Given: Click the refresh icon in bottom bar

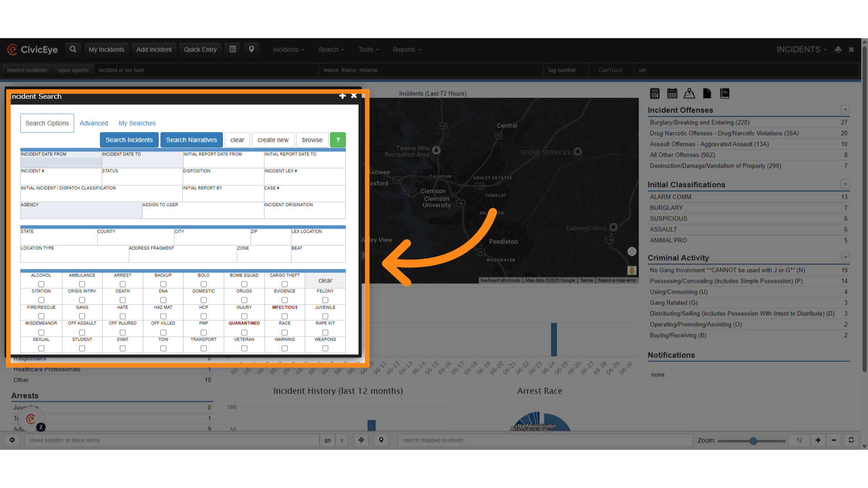Looking at the screenshot, I should tap(851, 440).
